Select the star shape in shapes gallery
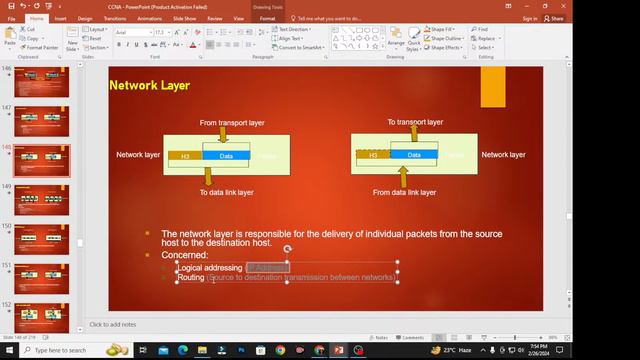 coord(375,47)
